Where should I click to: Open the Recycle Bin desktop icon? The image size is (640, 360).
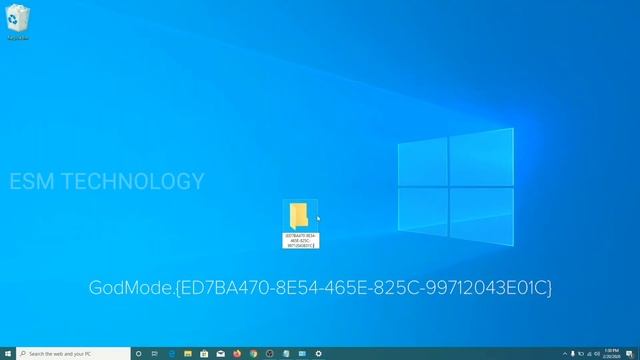pos(18,21)
